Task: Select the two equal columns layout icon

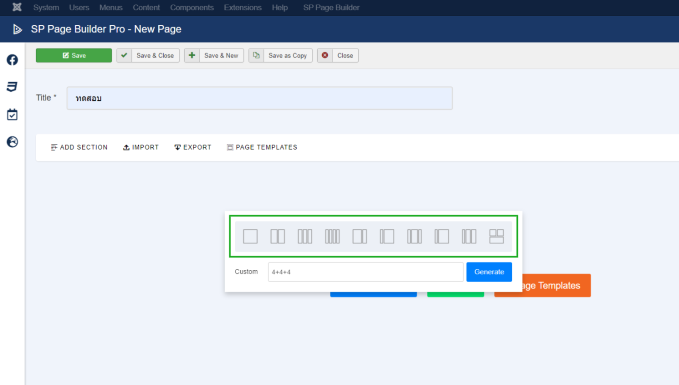Action: [x=278, y=236]
